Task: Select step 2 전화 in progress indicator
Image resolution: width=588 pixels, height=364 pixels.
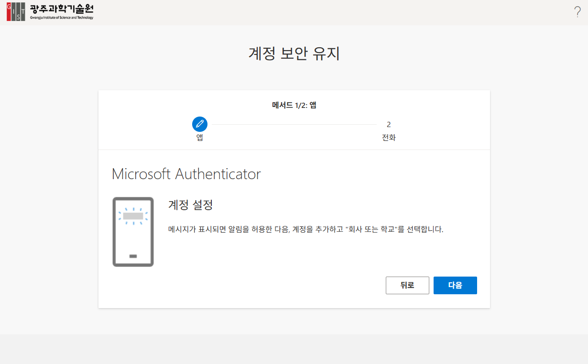Action: click(x=389, y=131)
